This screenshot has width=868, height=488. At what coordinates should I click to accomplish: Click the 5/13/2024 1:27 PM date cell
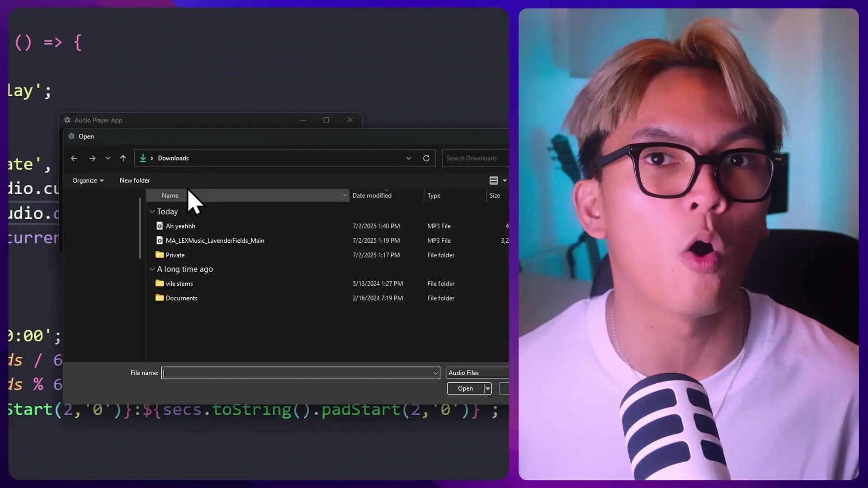pos(378,284)
